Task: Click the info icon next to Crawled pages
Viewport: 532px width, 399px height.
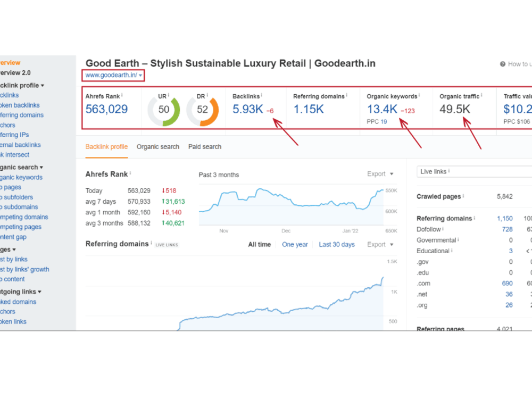Action: tap(463, 196)
